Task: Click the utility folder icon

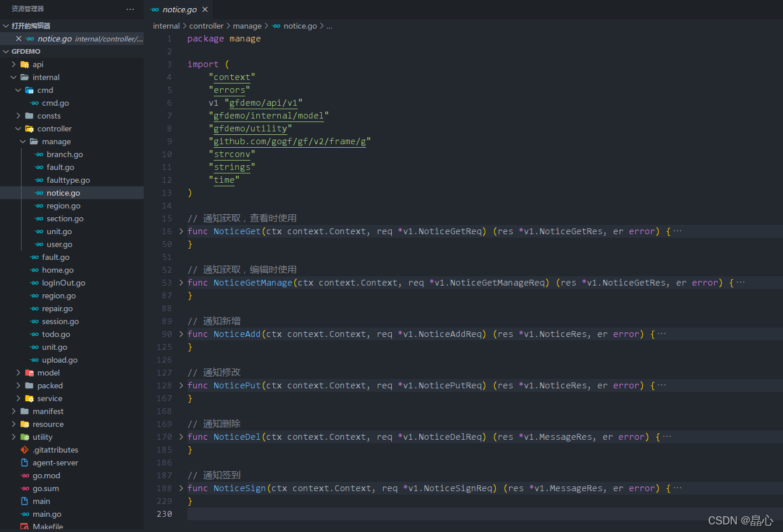Action: [x=25, y=437]
